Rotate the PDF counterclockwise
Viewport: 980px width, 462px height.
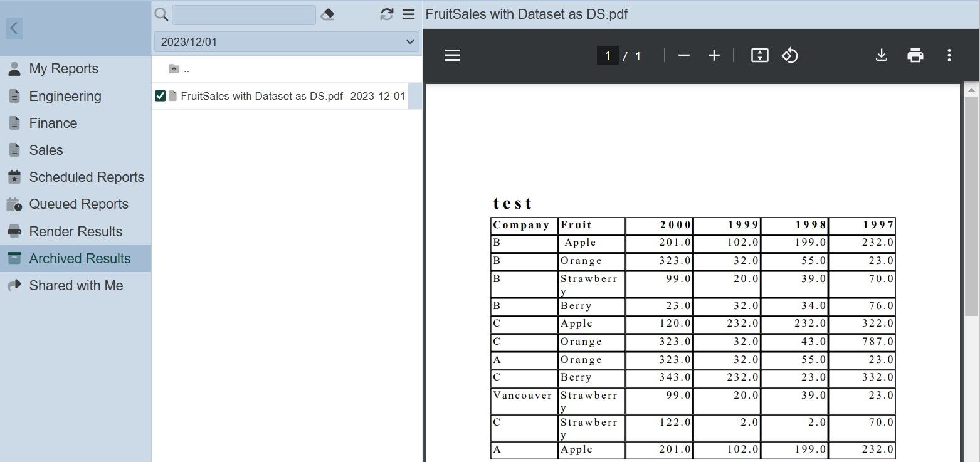pos(789,56)
